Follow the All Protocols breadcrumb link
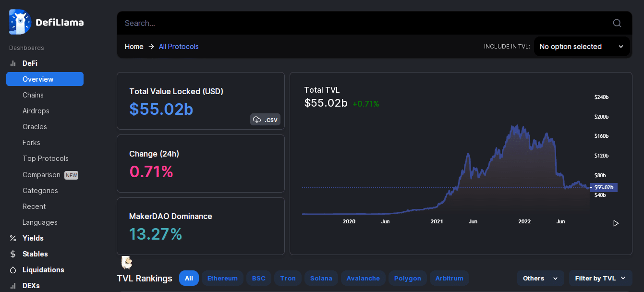The width and height of the screenshot is (644, 292). click(x=179, y=47)
